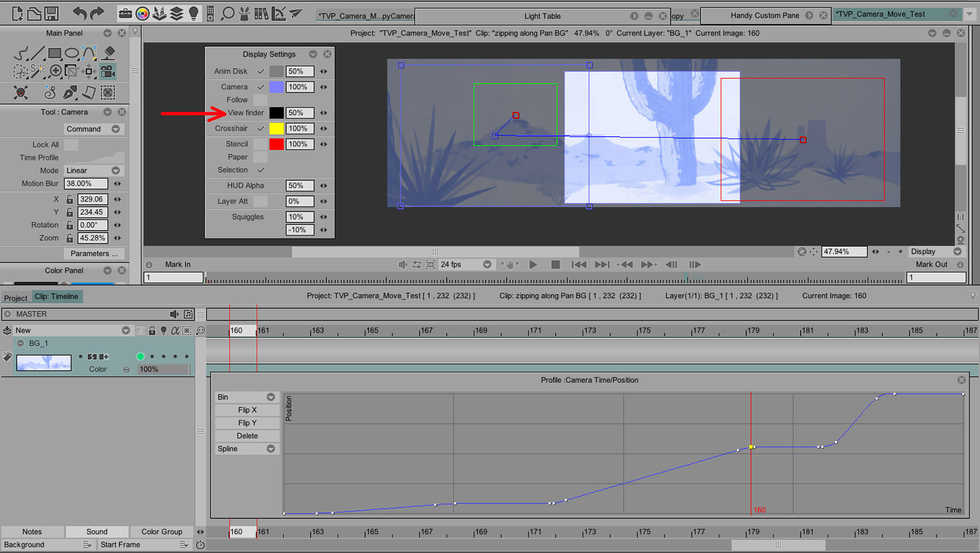Click the Stencil red color swatch
Screen dimensions: 980x553
[276, 144]
